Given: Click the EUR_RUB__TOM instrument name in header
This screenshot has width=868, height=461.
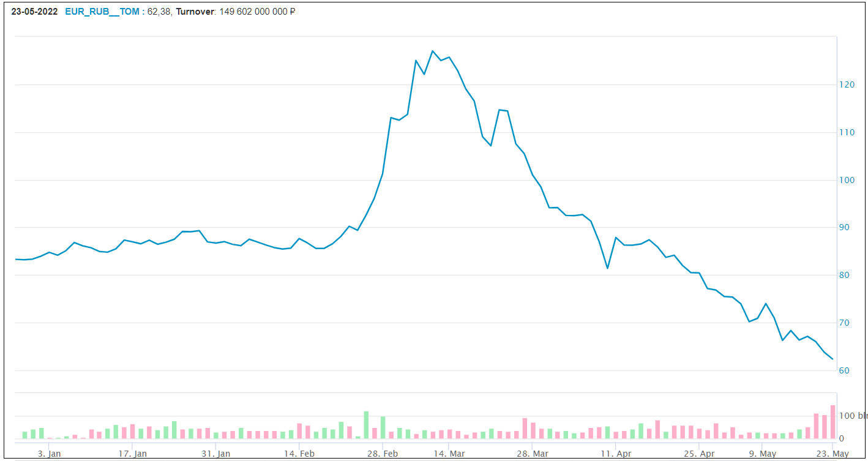Looking at the screenshot, I should pyautogui.click(x=102, y=11).
